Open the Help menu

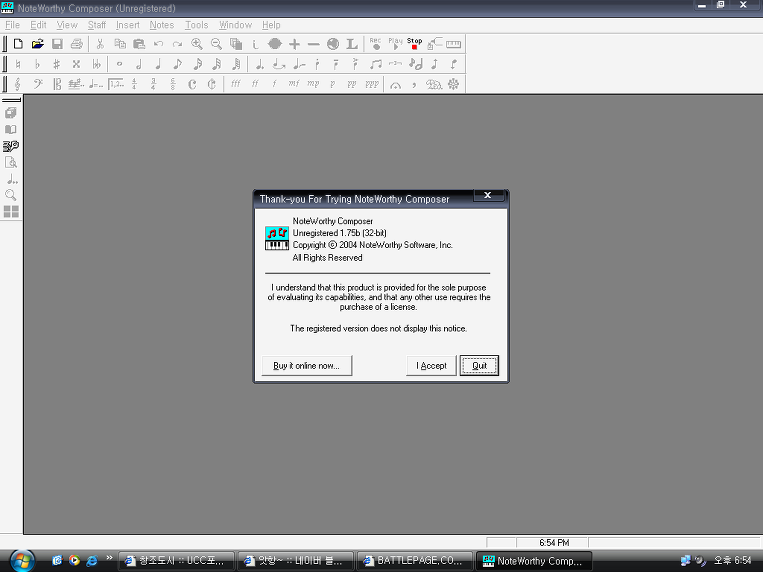click(x=271, y=25)
